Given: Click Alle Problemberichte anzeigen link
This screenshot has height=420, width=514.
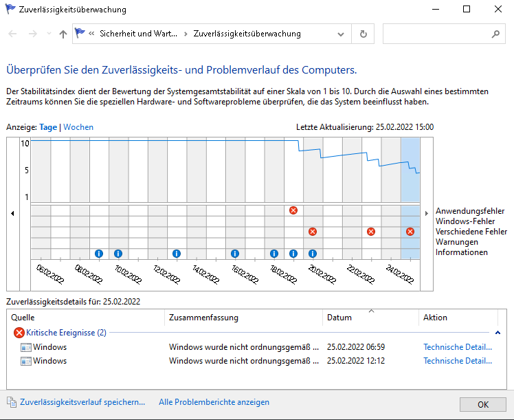Looking at the screenshot, I should tap(214, 402).
